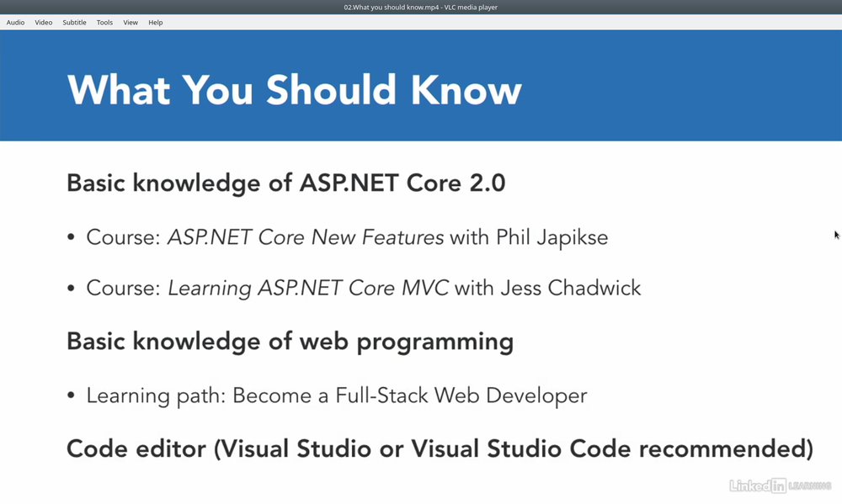Click the 'What You Should Know' slide title
The width and height of the screenshot is (842, 504).
[294, 90]
